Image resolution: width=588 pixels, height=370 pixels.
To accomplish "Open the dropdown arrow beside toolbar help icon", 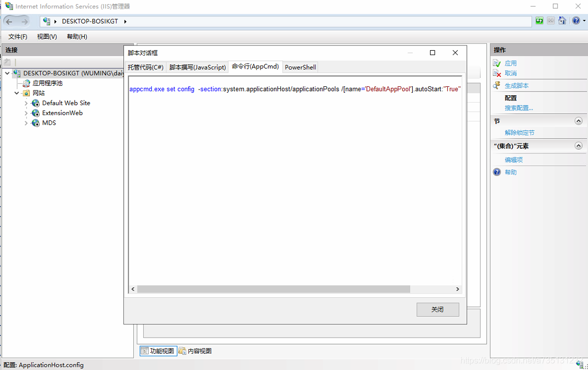I will pyautogui.click(x=584, y=21).
